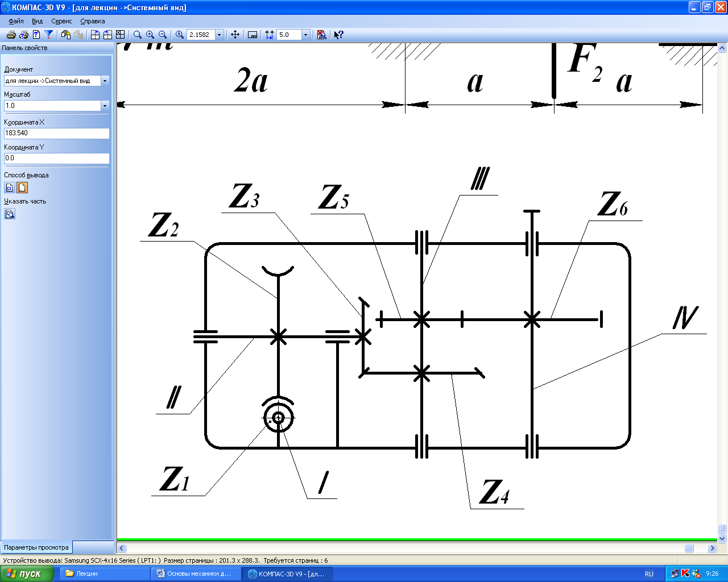The image size is (728, 582).
Task: Click the Kaspersky tray icon
Action: point(685,574)
